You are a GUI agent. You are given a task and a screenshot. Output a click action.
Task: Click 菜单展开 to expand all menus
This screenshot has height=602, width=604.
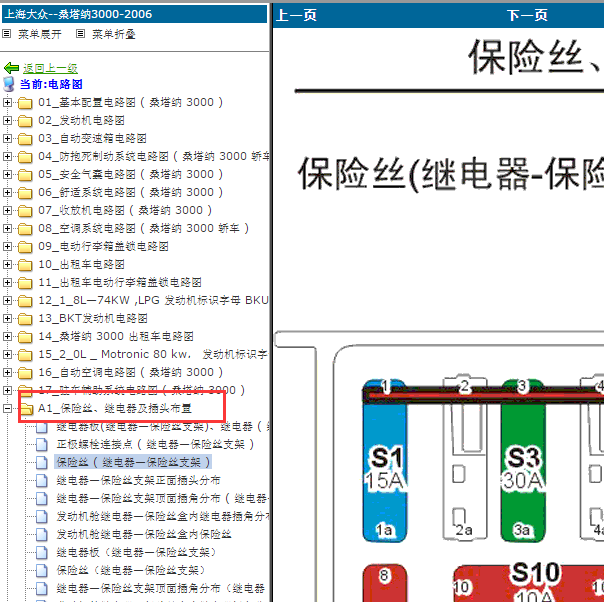[40, 34]
